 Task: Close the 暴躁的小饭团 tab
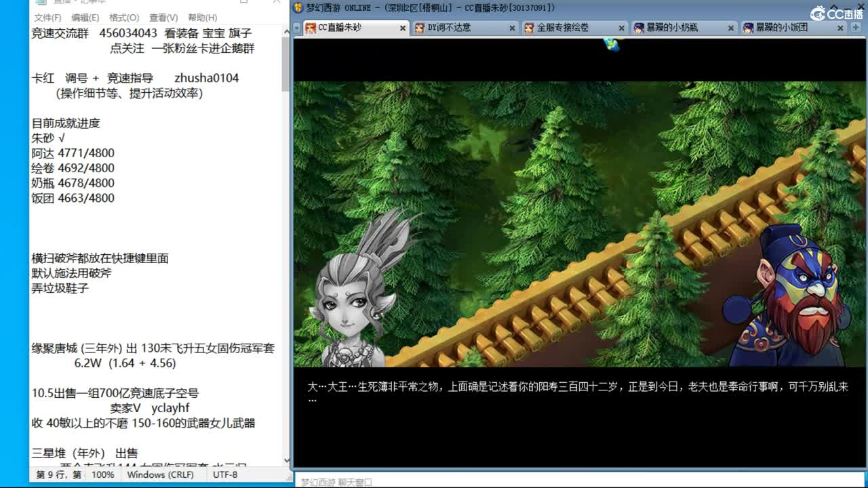pos(841,28)
